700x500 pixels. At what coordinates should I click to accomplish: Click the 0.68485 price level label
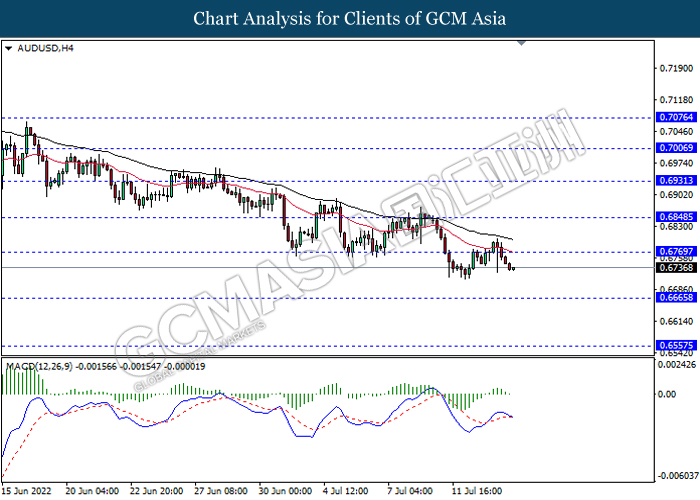(x=676, y=217)
